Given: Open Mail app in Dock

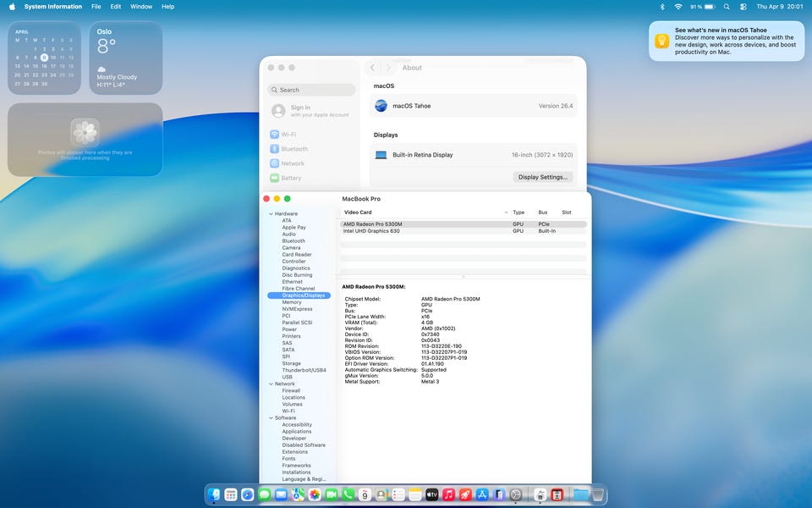Looking at the screenshot, I should 281,494.
